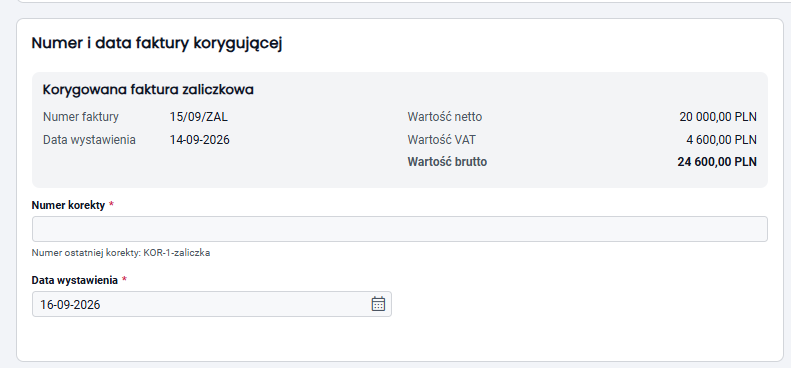The width and height of the screenshot is (791, 368).
Task: Click the Data wystawienia form label above date field
Action: pyautogui.click(x=75, y=280)
